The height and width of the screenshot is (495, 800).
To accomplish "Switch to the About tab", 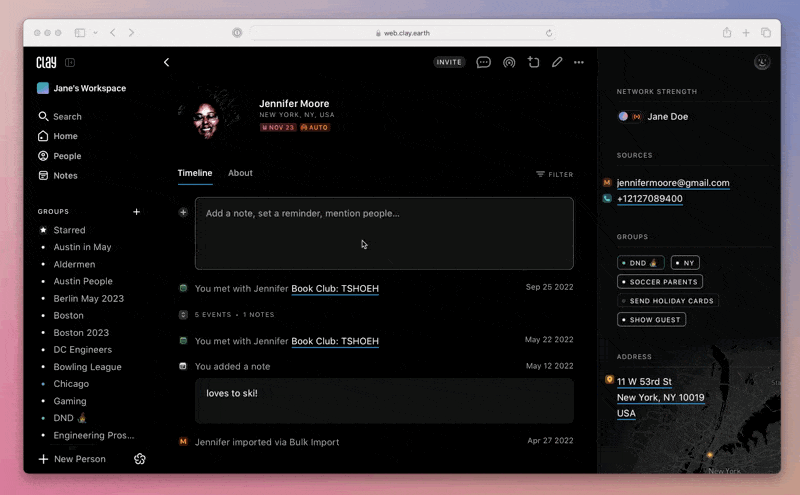I will [240, 173].
